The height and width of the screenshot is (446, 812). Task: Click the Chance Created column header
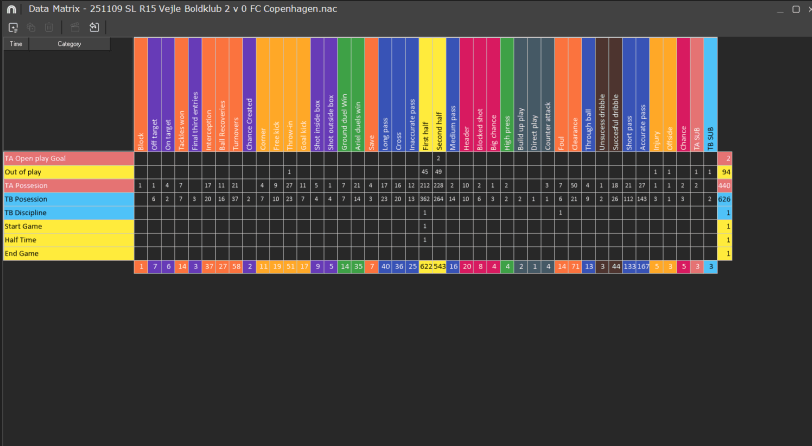coord(249,94)
